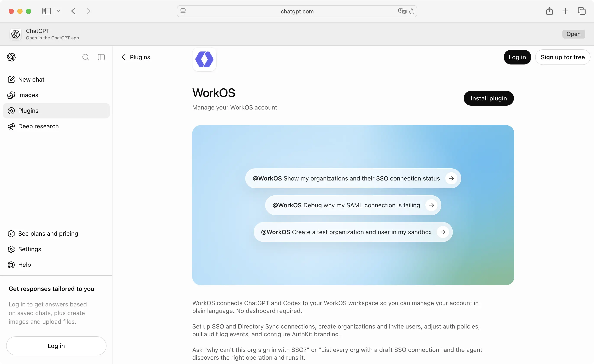Reload the page
The height and width of the screenshot is (364, 594).
tap(412, 11)
